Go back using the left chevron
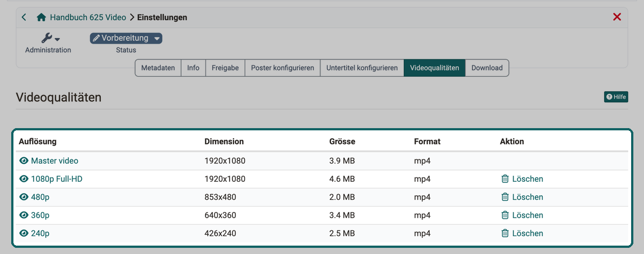 [24, 17]
